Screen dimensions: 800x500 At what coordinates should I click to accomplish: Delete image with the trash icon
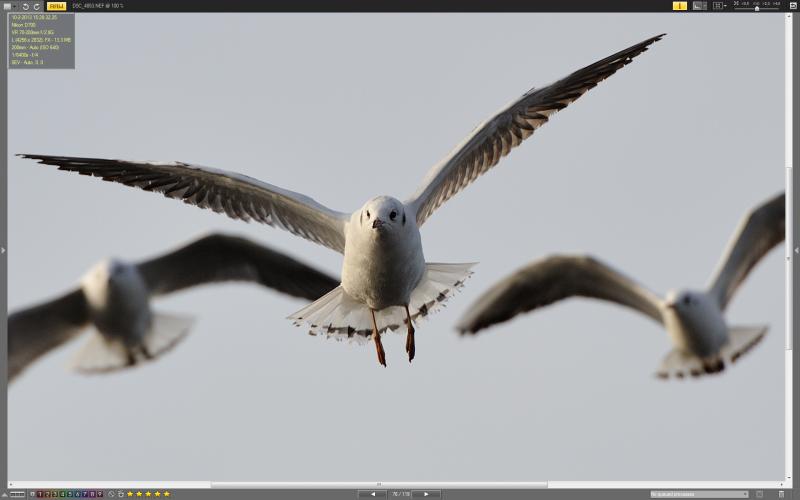(781, 494)
